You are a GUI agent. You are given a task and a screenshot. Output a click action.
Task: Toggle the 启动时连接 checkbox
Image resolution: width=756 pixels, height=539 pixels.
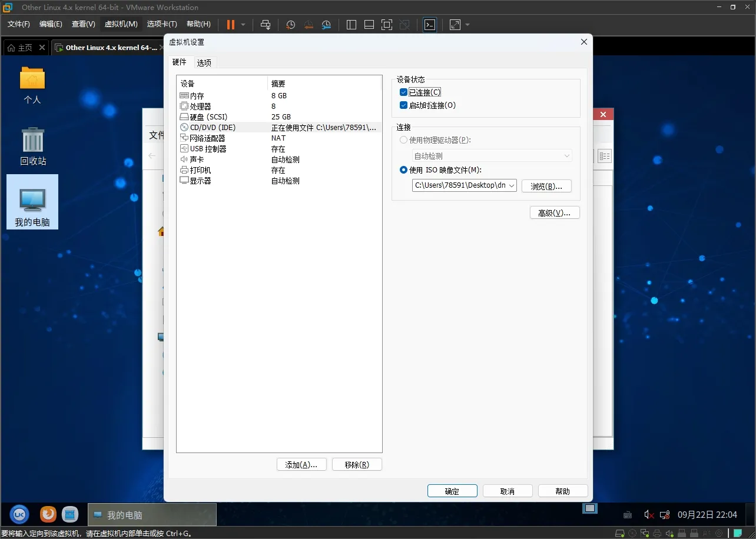pyautogui.click(x=403, y=105)
